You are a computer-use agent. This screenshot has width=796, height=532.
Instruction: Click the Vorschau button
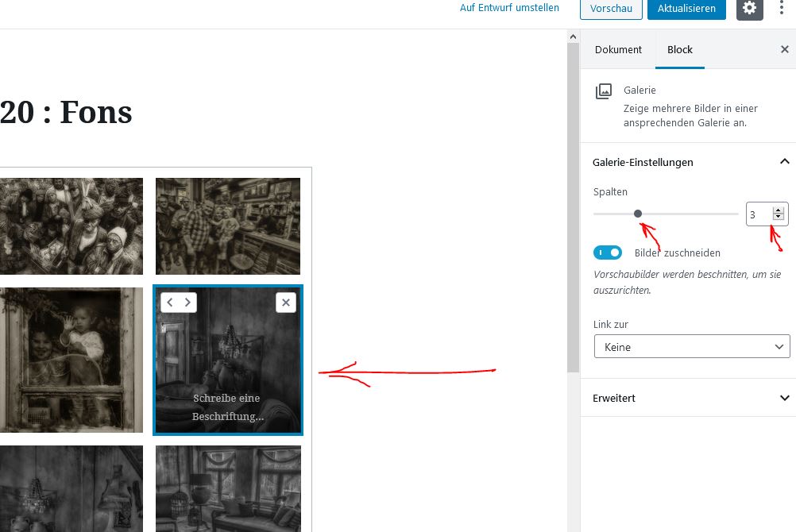pos(611,9)
